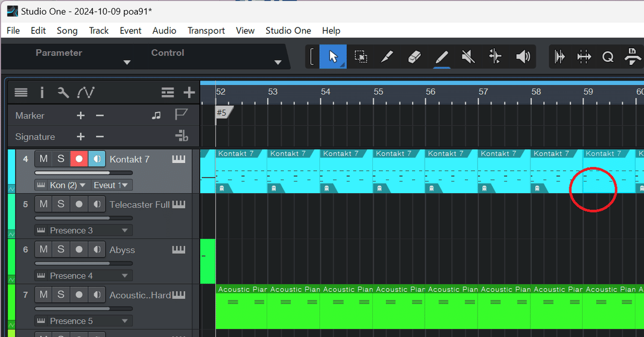Add signature change with Signature plus

(80, 137)
